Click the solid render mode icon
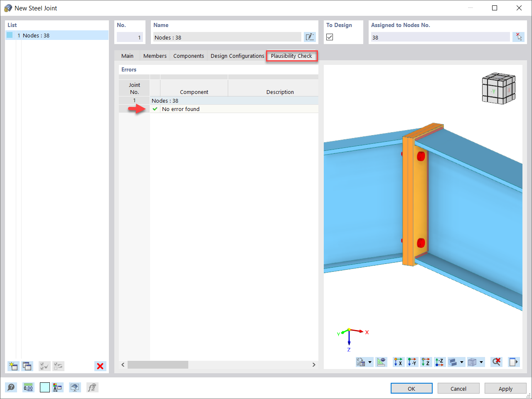532x399 pixels. (453, 362)
